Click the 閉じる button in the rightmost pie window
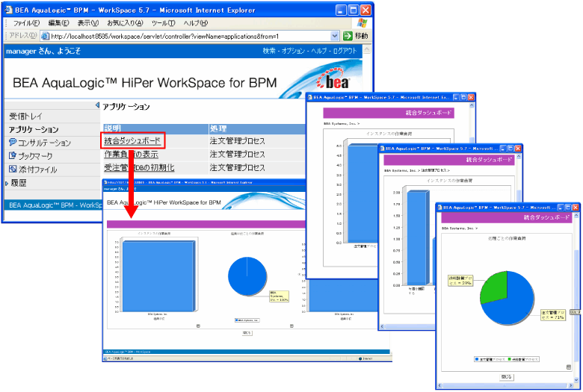This screenshot has width=583, height=392. [x=507, y=377]
